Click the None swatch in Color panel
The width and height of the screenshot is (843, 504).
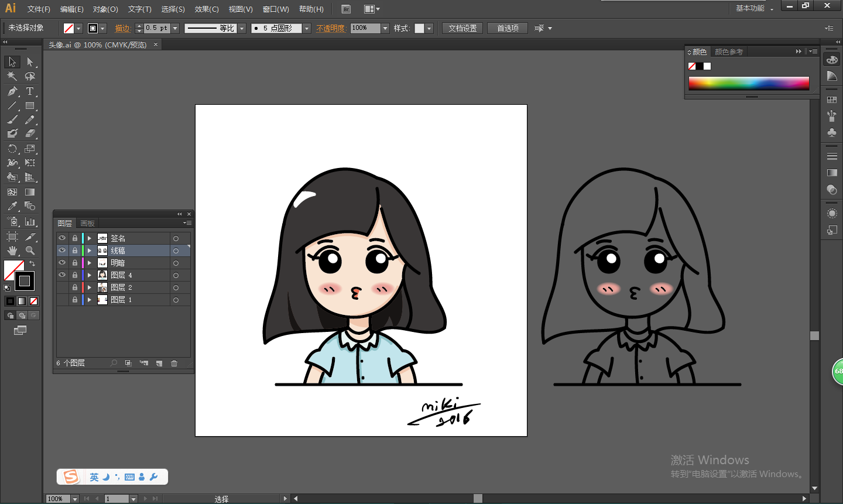click(692, 66)
